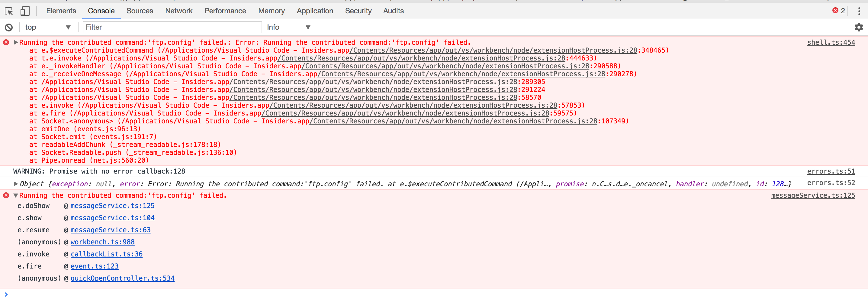Open the Audits tab
This screenshot has height=303, width=868.
tap(393, 11)
